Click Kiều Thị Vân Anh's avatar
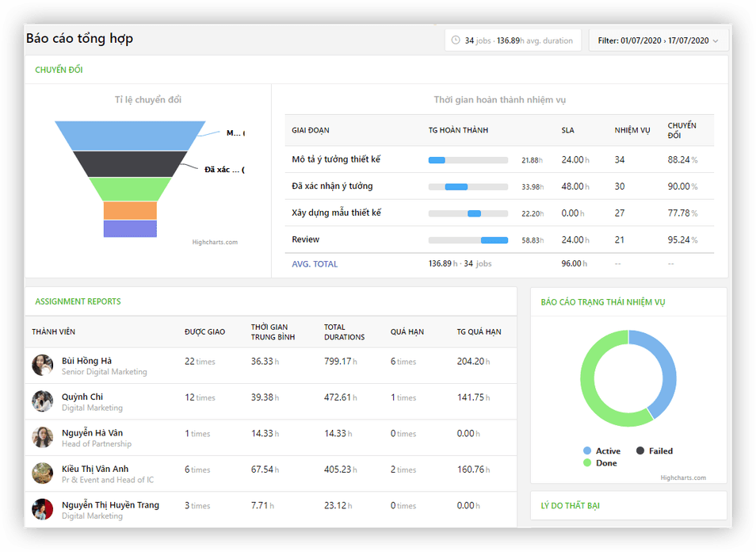The image size is (756, 552). pos(42,473)
